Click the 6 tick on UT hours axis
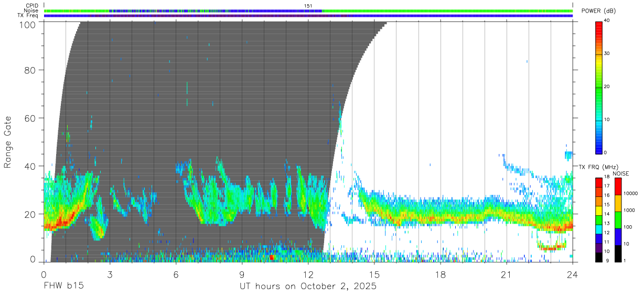644x297 pixels. click(x=176, y=274)
